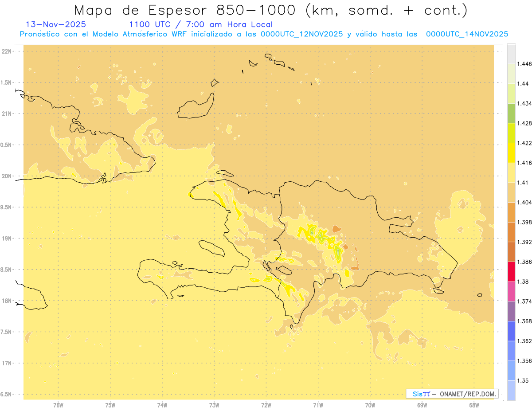Click the '1100 UTC / 7:00 am Hora Local' time label
The width and height of the screenshot is (532, 411).
point(201,24)
